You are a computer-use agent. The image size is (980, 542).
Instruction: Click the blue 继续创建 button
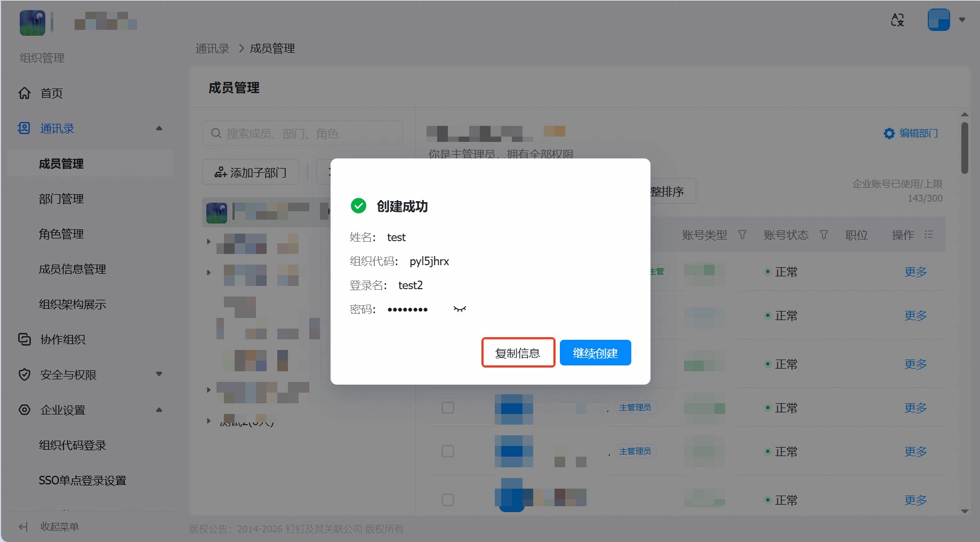click(596, 353)
